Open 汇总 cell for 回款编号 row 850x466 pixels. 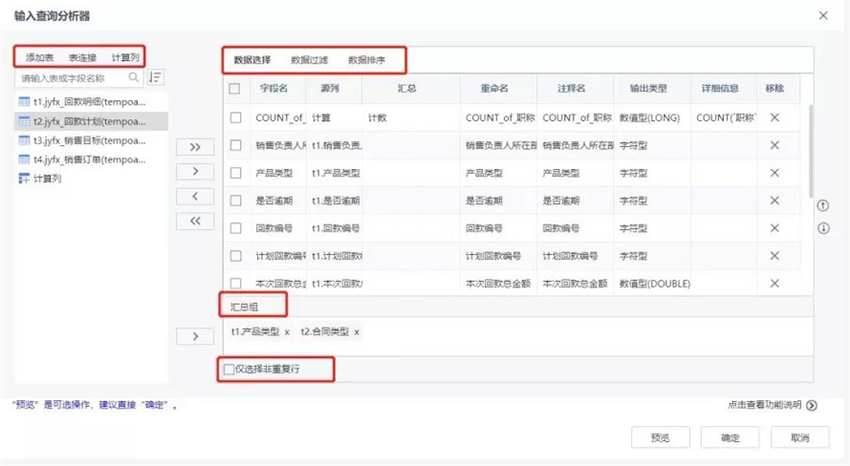(x=410, y=228)
